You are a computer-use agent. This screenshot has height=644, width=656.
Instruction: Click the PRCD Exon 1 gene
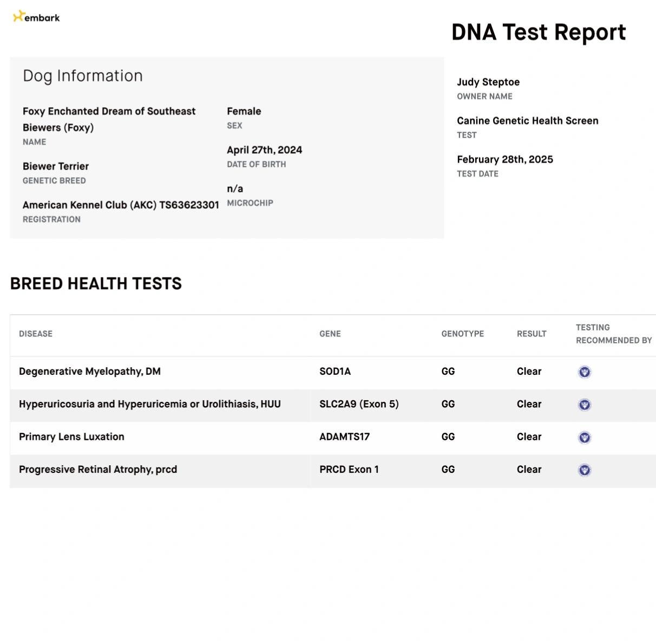point(349,470)
